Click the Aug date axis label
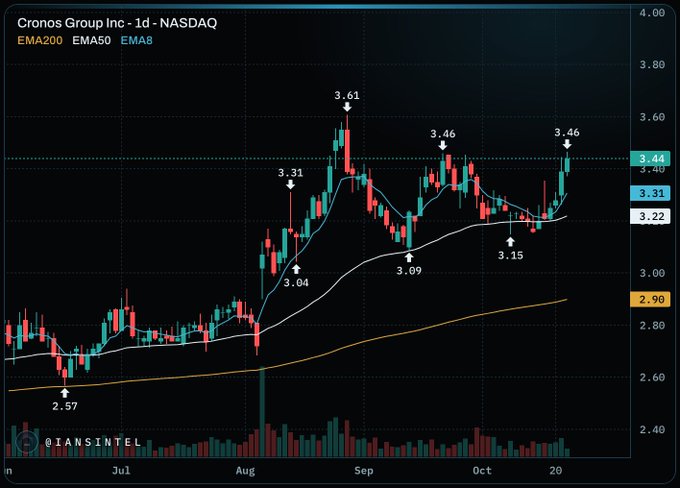 (245, 471)
